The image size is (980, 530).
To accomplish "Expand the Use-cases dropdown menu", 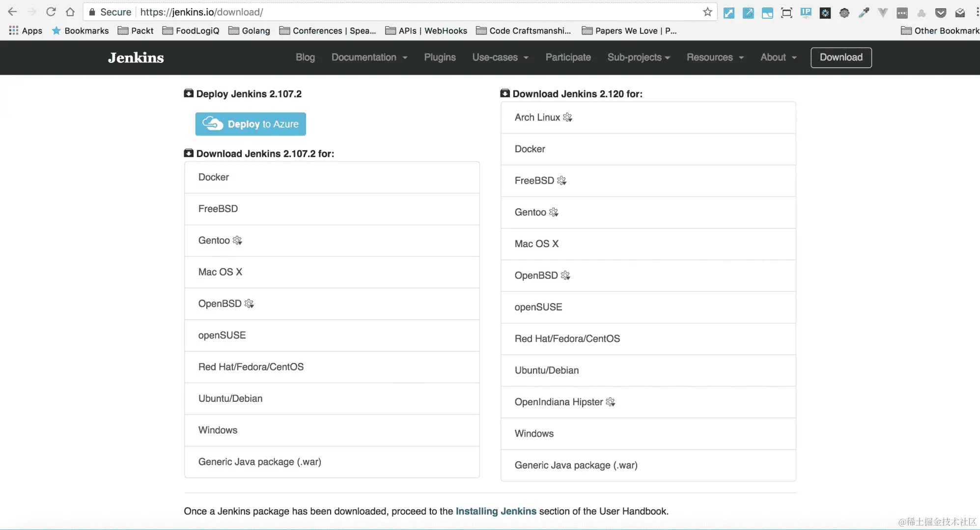I will (x=500, y=57).
